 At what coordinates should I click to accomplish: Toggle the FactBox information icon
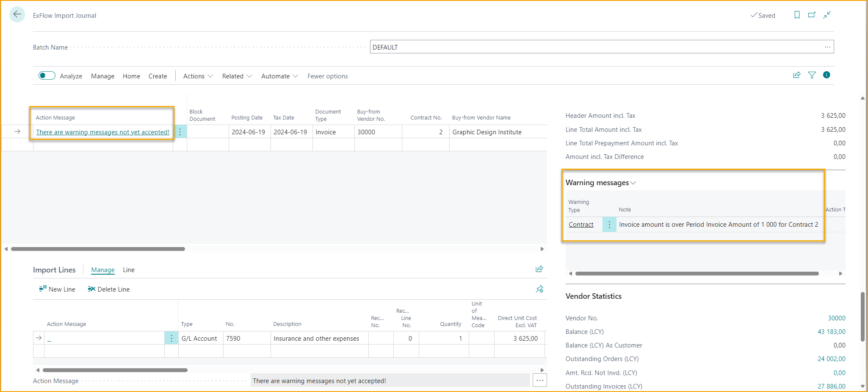click(827, 75)
